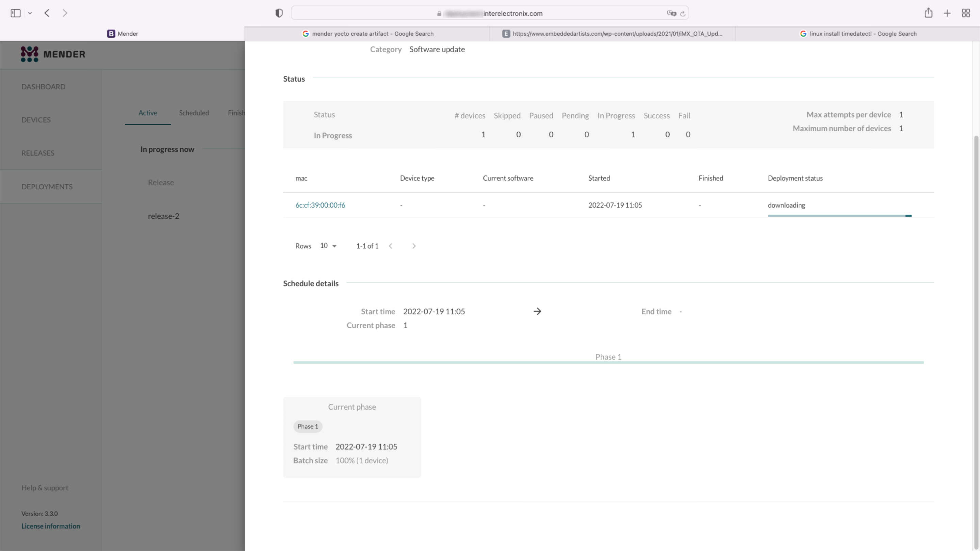Click the Mender logo icon
The image size is (980, 551).
point(28,54)
